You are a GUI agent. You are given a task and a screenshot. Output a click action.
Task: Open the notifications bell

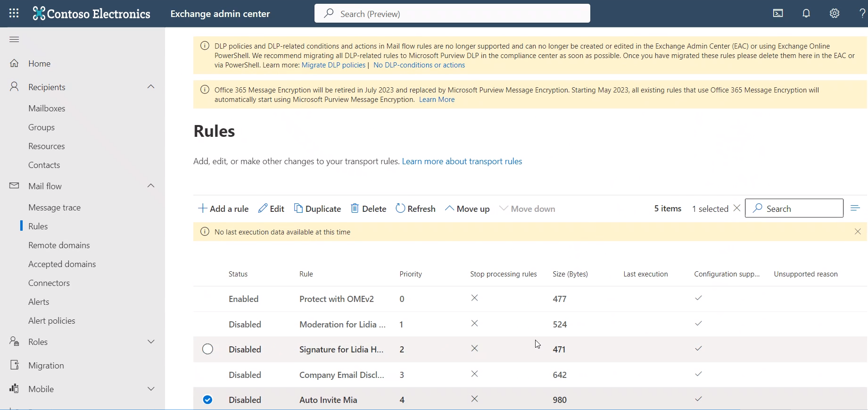(x=806, y=13)
